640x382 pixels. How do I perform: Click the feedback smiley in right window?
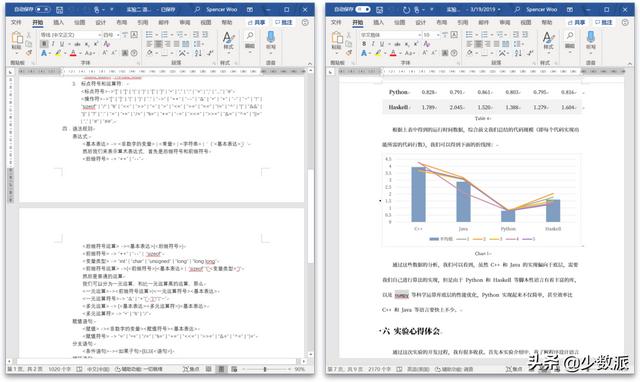pyautogui.click(x=625, y=22)
